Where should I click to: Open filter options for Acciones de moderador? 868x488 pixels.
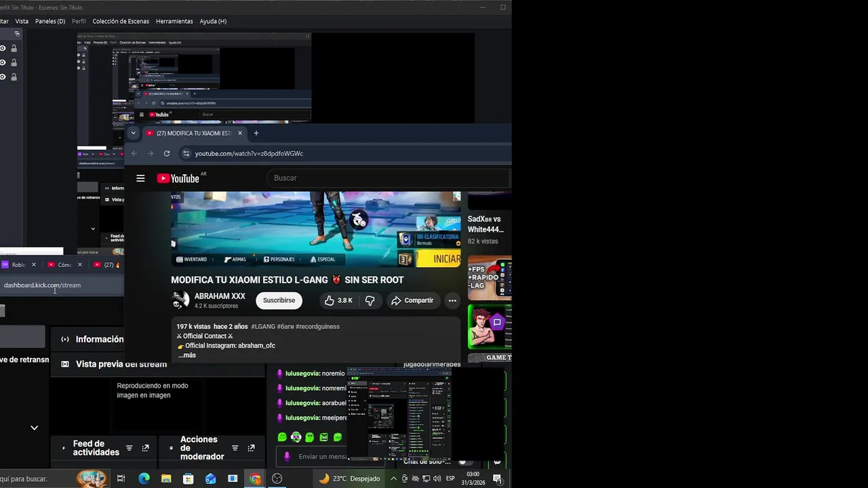[x=235, y=448]
